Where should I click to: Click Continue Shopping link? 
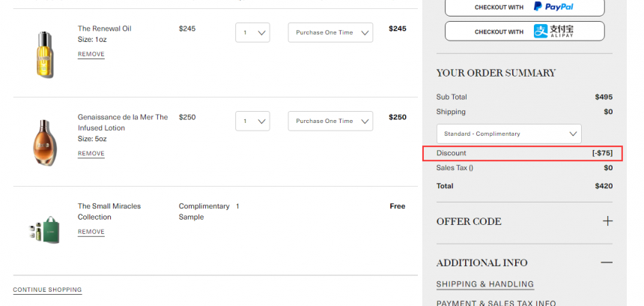tap(47, 290)
